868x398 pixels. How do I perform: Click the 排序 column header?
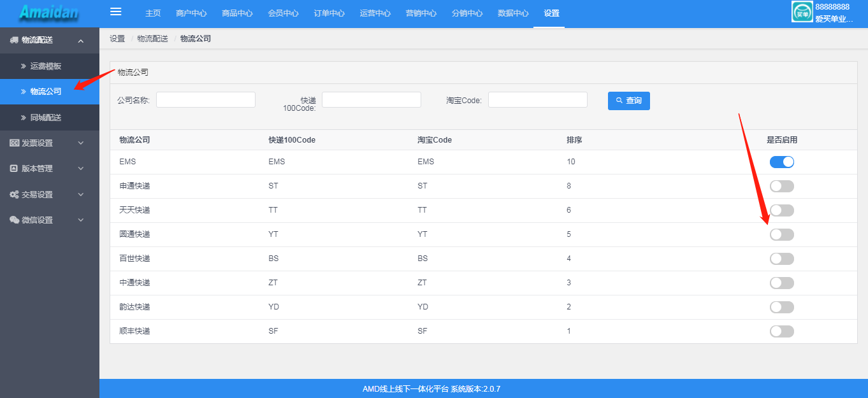click(x=574, y=140)
